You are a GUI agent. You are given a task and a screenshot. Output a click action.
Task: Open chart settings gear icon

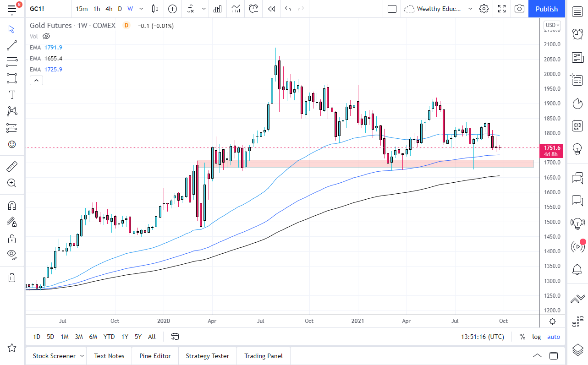[x=484, y=9]
